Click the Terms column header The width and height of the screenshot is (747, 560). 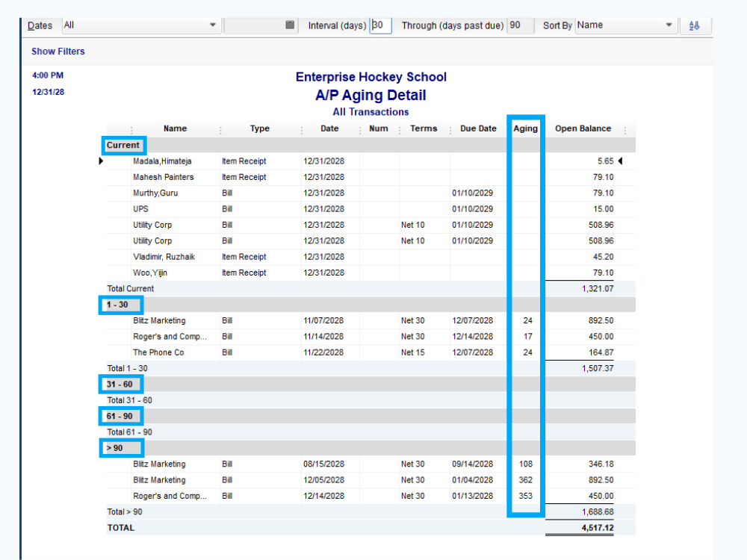pyautogui.click(x=424, y=128)
